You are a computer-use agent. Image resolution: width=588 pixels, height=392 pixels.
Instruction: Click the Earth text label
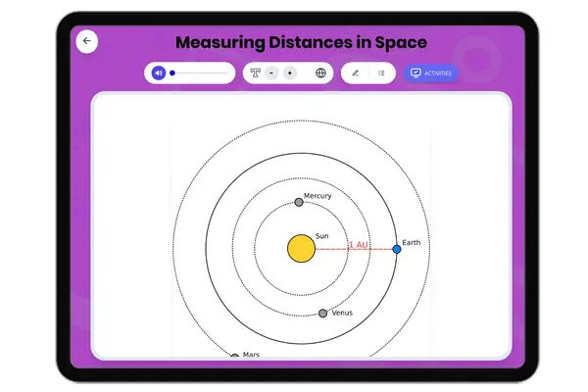click(412, 242)
